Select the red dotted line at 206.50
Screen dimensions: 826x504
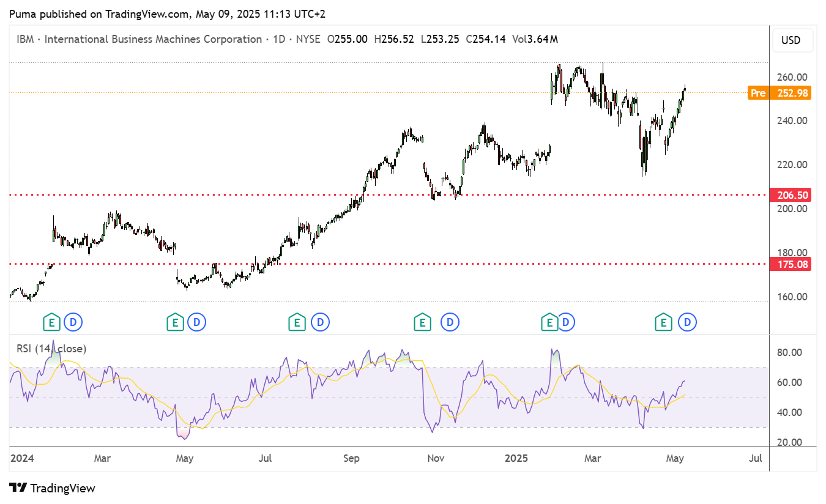pyautogui.click(x=389, y=195)
